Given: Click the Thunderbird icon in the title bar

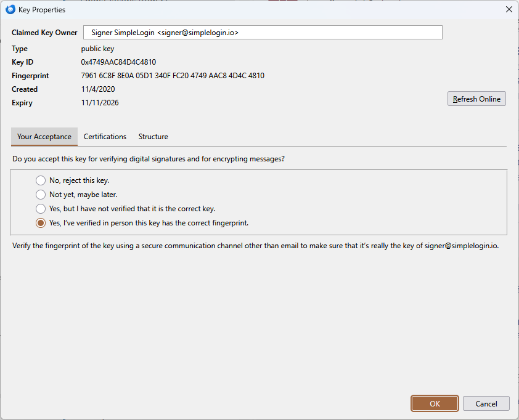Looking at the screenshot, I should (x=10, y=9).
